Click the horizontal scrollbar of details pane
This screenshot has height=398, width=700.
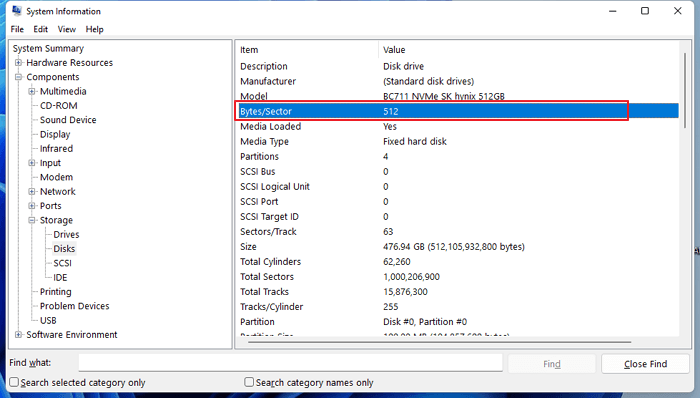tap(440, 342)
